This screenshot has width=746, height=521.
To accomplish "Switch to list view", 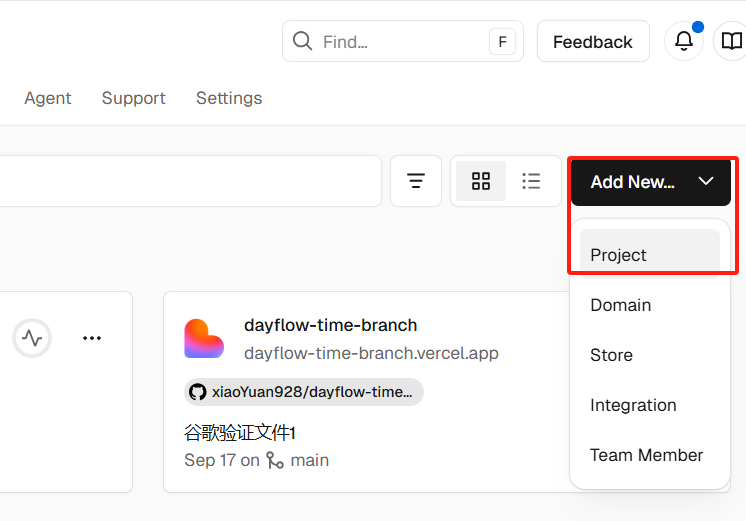I will 531,181.
